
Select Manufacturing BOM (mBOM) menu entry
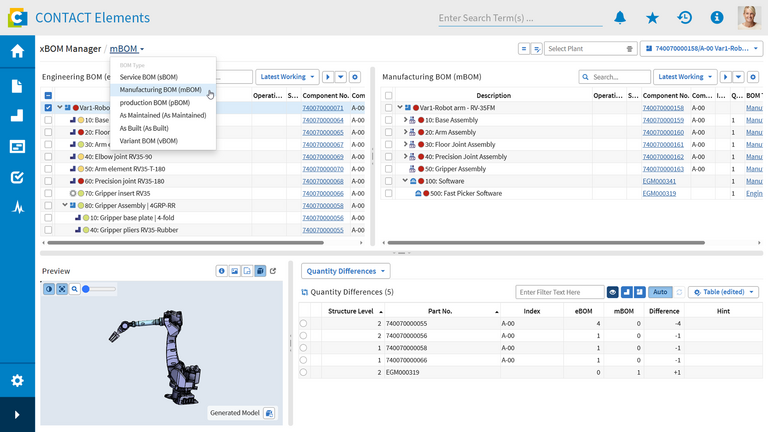pos(161,90)
